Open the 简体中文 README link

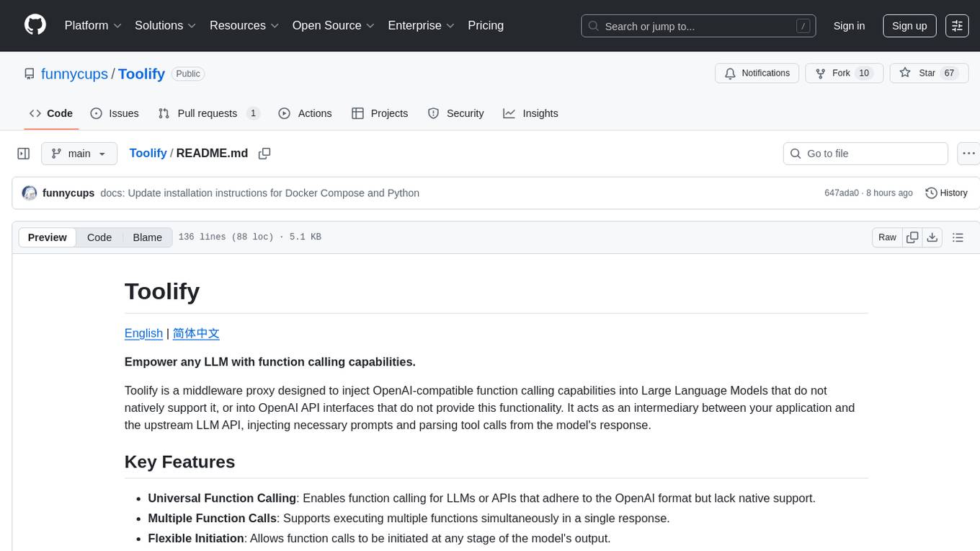click(x=196, y=333)
